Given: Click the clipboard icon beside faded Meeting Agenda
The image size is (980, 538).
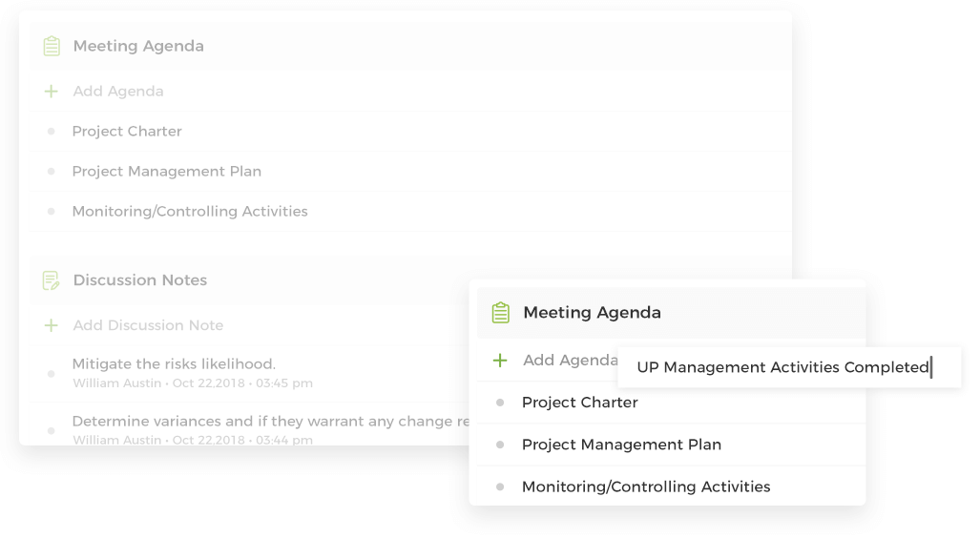Looking at the screenshot, I should pyautogui.click(x=52, y=46).
